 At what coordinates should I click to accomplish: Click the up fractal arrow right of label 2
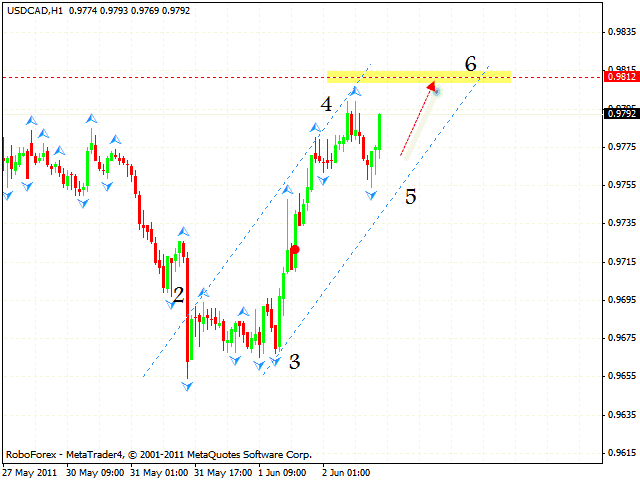pyautogui.click(x=202, y=294)
